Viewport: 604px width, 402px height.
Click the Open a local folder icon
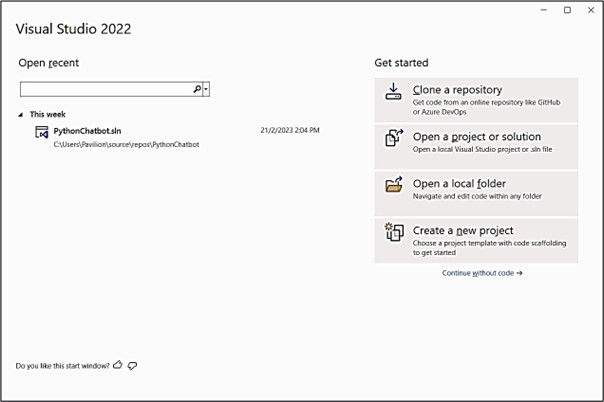(x=394, y=184)
